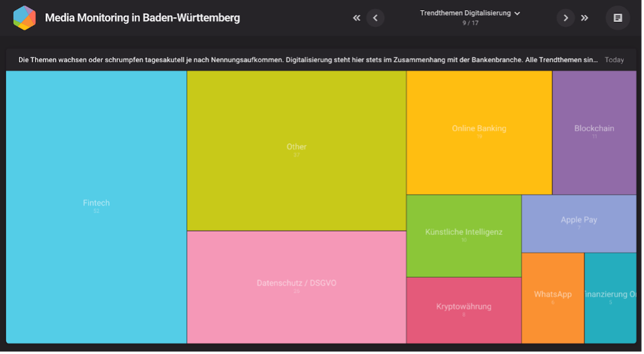
Task: Go to previous dashboard page
Action: click(x=375, y=18)
